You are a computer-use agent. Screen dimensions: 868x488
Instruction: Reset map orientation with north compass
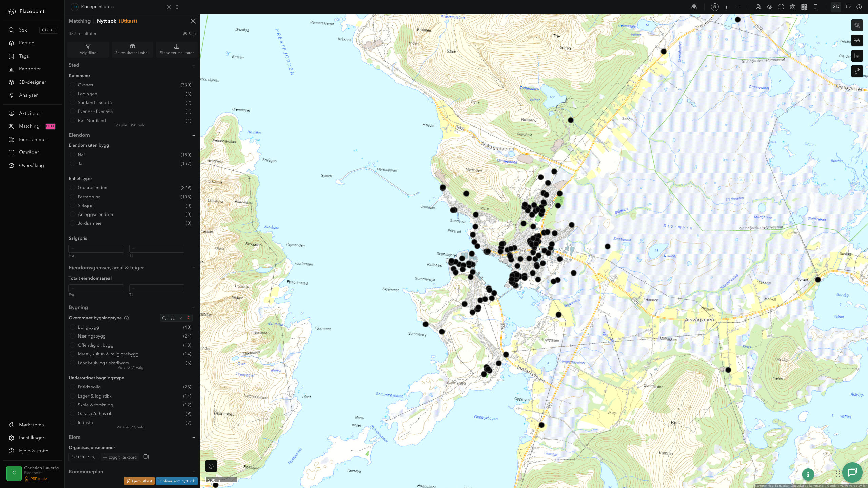click(x=715, y=7)
